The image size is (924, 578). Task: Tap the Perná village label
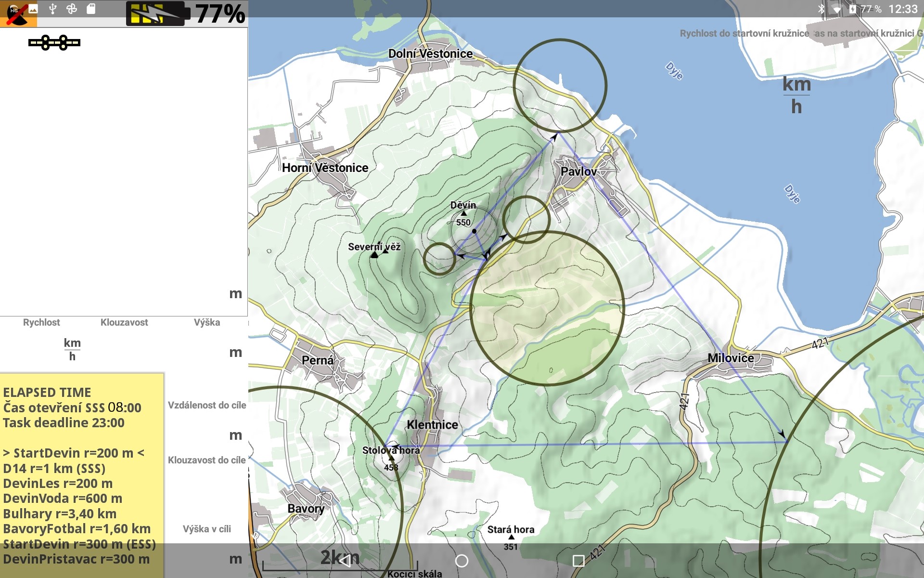click(x=317, y=360)
